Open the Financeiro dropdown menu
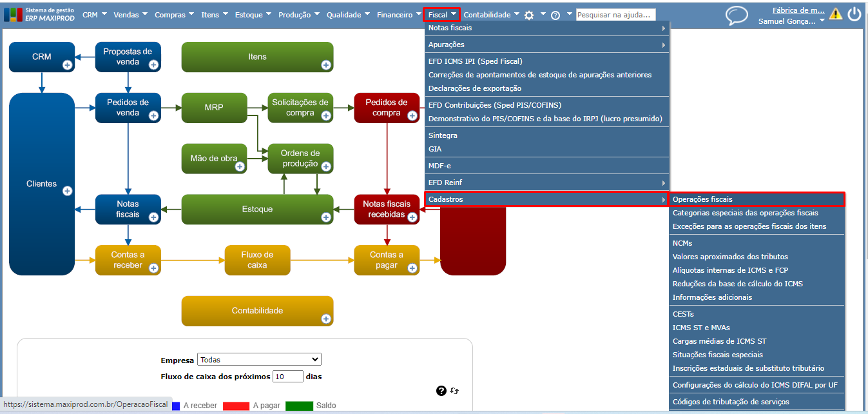The width and height of the screenshot is (868, 414). pos(399,15)
